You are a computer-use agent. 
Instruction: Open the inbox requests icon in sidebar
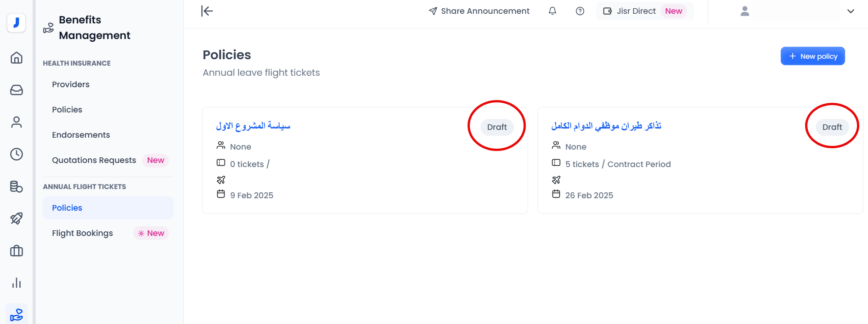tap(17, 90)
